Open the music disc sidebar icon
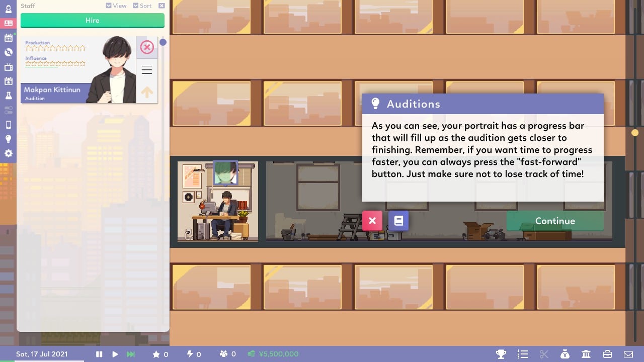This screenshot has width=644, height=362. pos(8,52)
